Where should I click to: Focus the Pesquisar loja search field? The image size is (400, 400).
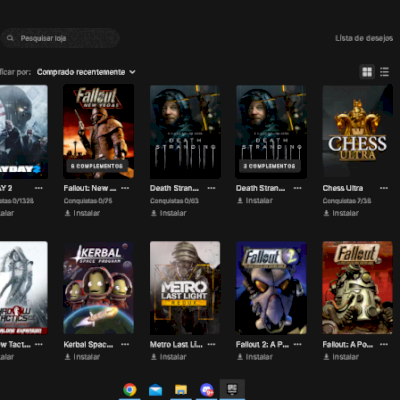pyautogui.click(x=60, y=38)
